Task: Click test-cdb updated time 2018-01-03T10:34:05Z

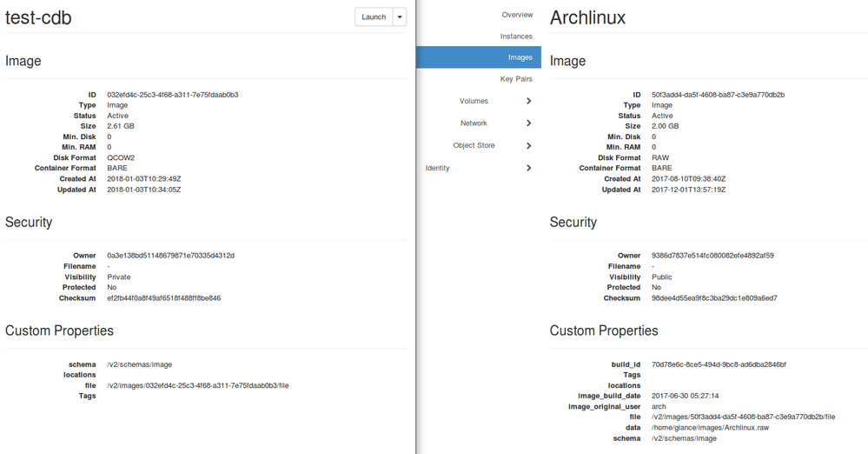Action: click(144, 190)
